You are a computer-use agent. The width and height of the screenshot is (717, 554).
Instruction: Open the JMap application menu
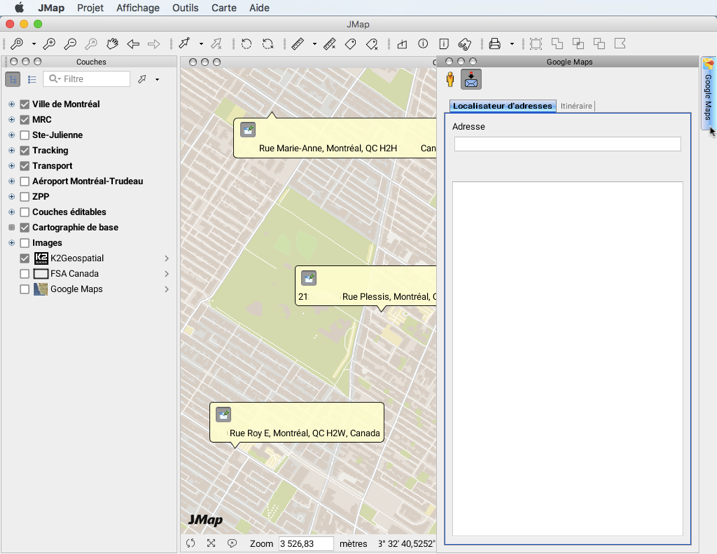pyautogui.click(x=51, y=8)
